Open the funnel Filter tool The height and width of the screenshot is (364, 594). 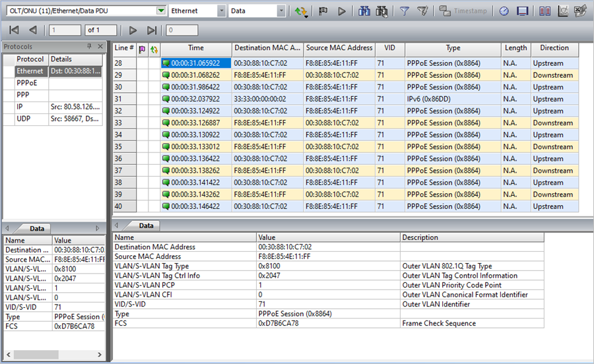(405, 11)
